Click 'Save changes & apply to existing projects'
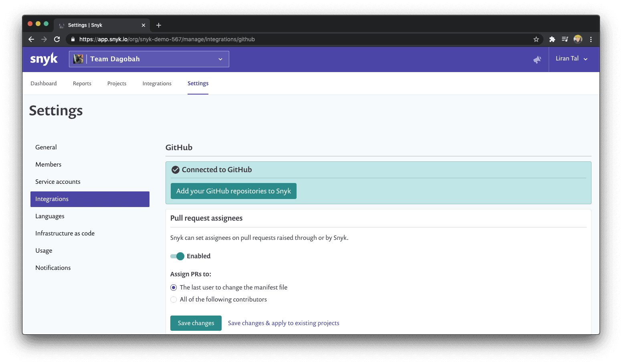622x364 pixels. 284,323
